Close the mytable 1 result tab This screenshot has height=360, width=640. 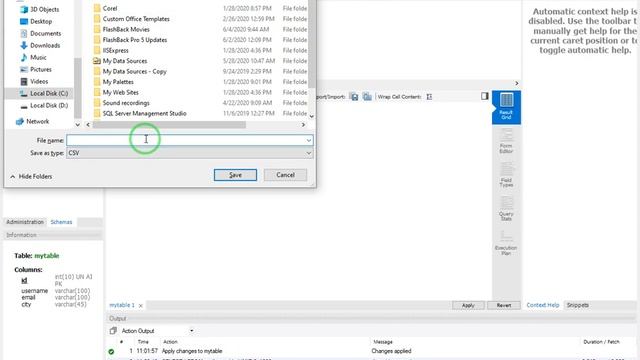click(x=141, y=306)
